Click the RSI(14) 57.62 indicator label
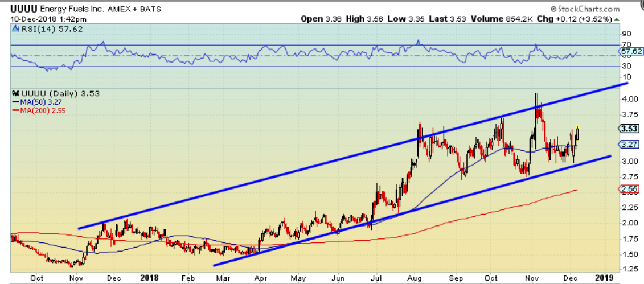Viewport: 644px width, 284px height. [x=52, y=29]
